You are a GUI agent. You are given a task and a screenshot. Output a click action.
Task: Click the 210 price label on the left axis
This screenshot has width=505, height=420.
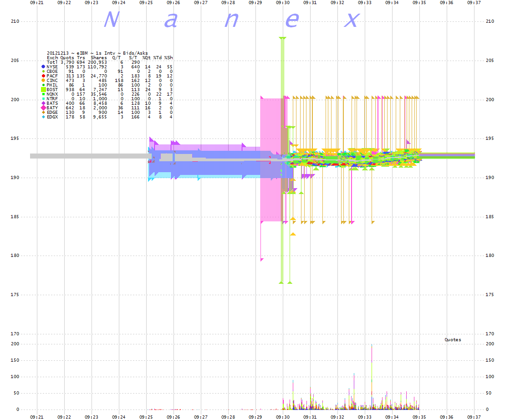(x=15, y=21)
